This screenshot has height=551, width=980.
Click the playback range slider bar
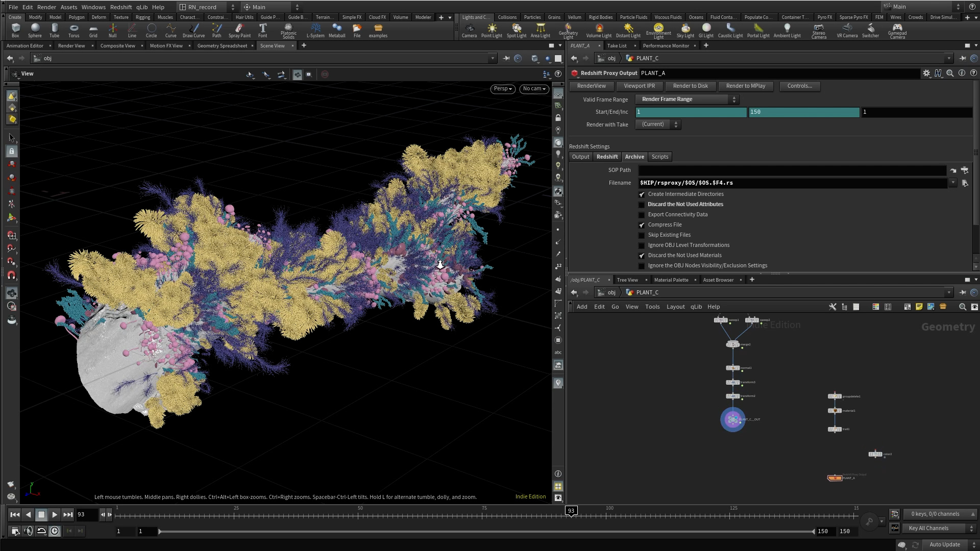tap(486, 532)
